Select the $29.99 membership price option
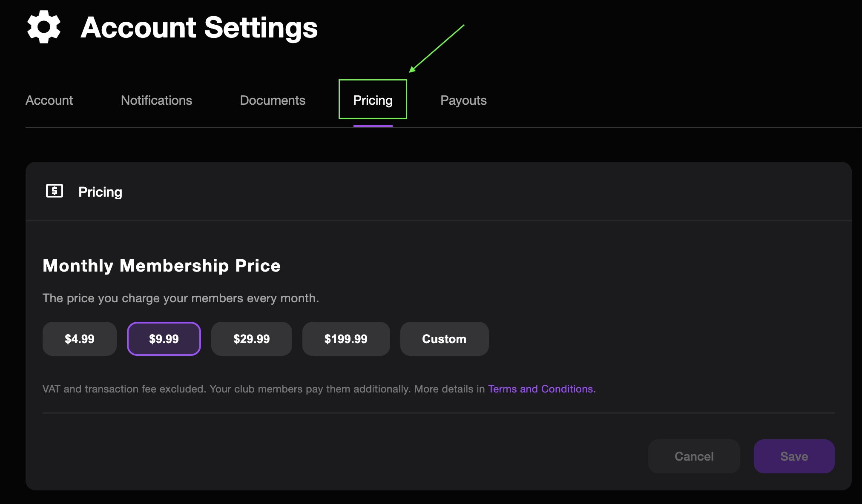This screenshot has width=862, height=504. [252, 338]
